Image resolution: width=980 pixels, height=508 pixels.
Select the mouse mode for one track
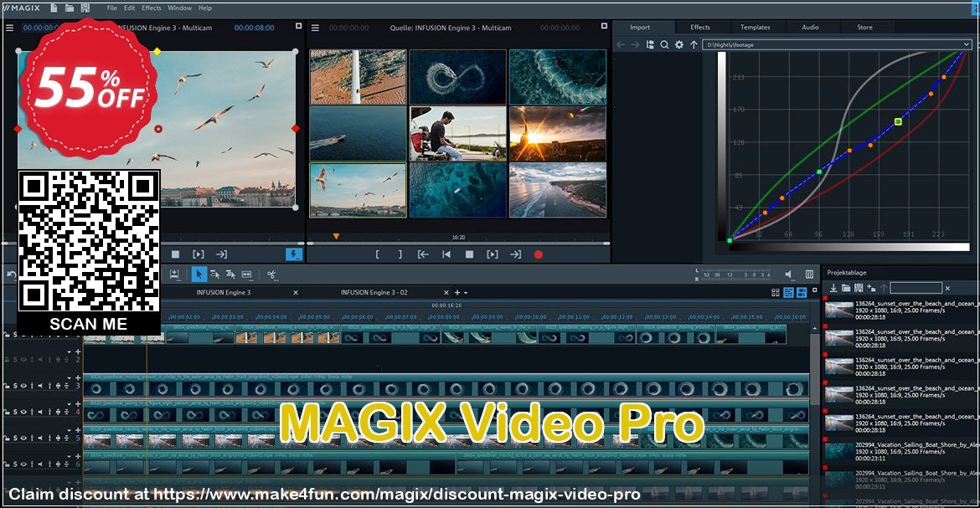point(215,275)
